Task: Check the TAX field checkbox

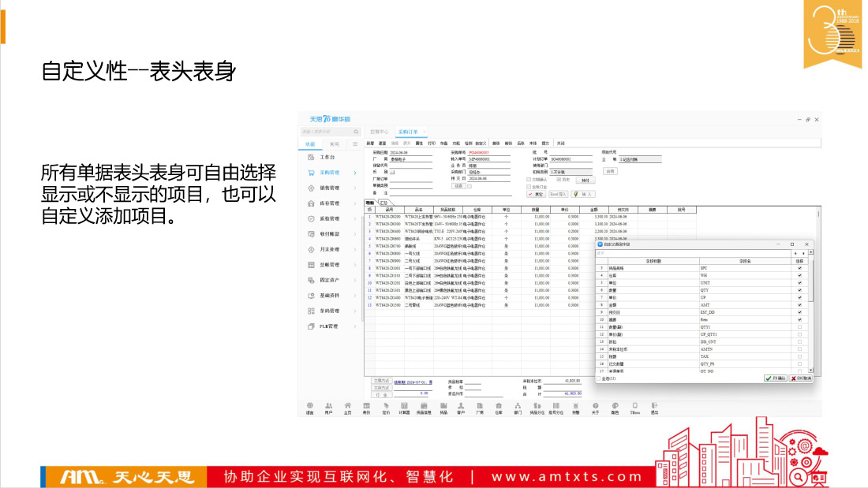Action: click(x=799, y=356)
